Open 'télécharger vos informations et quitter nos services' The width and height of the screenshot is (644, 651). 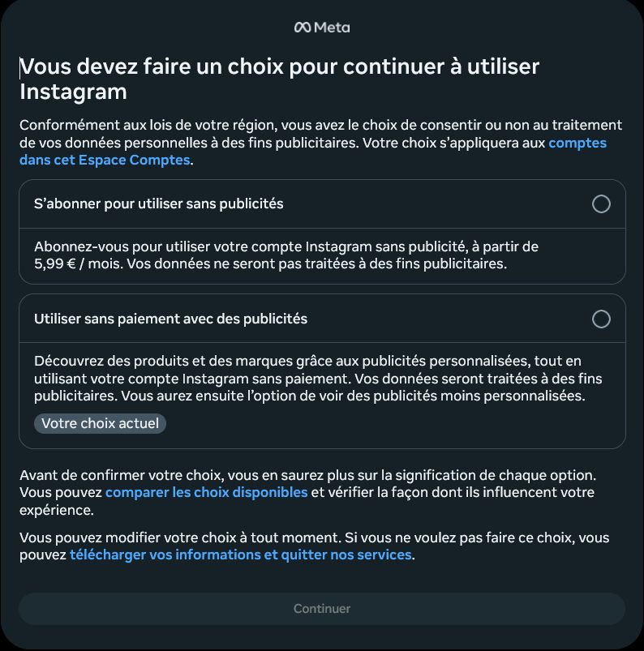[240, 555]
